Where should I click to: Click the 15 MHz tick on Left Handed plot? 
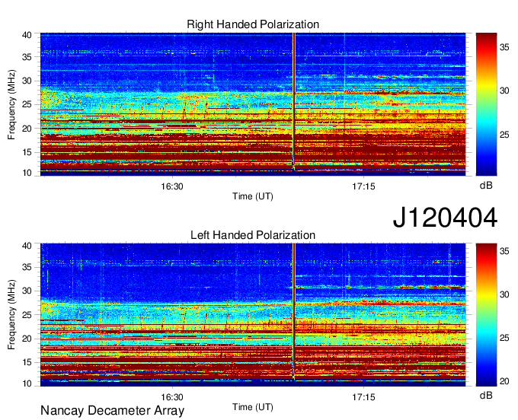pos(27,362)
